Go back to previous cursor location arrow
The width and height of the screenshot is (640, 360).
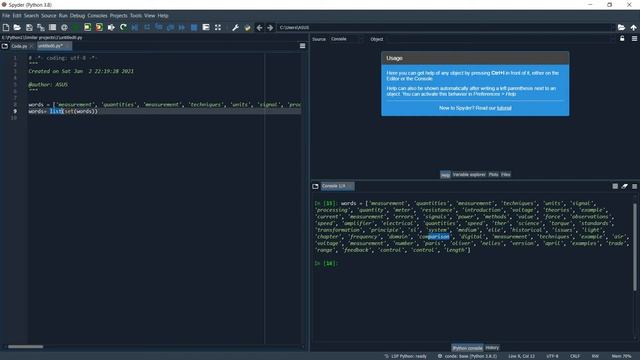pyautogui.click(x=259, y=27)
